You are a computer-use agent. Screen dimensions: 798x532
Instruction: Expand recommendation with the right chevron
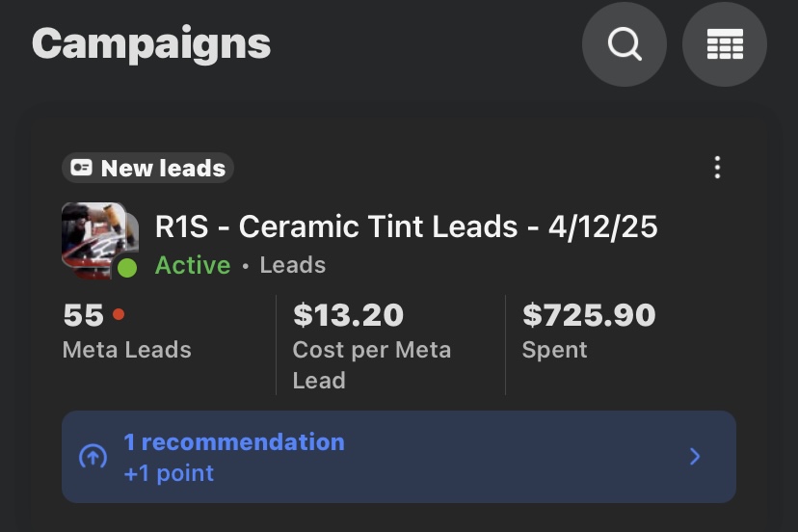[695, 457]
